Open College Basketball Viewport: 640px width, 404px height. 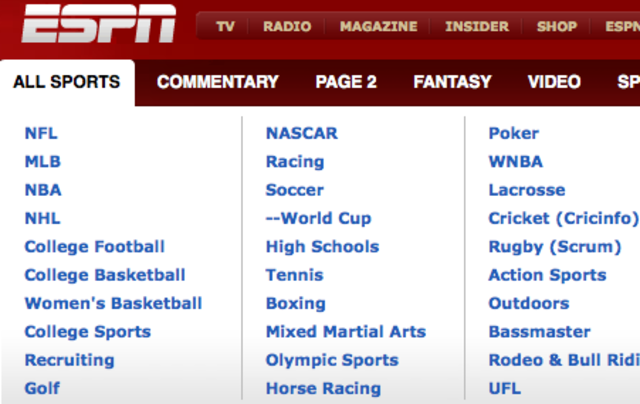coord(105,275)
